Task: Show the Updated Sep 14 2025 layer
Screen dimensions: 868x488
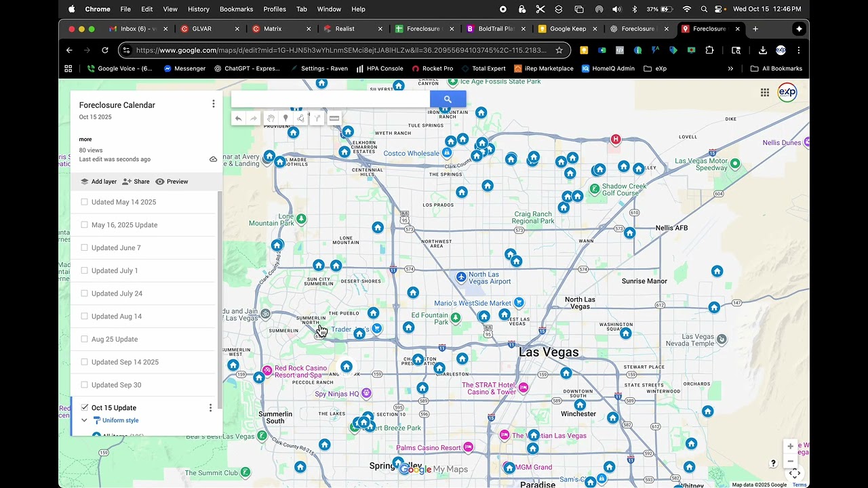Action: pos(84,362)
